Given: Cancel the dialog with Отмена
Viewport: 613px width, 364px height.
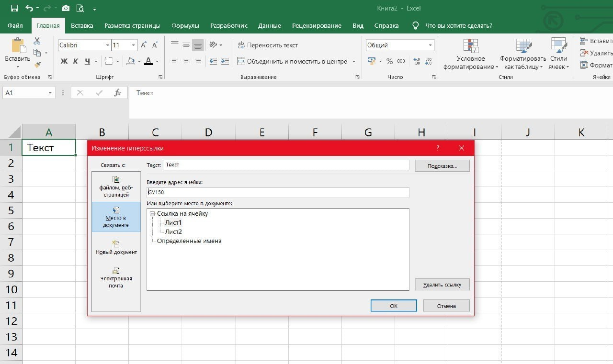Looking at the screenshot, I should click(x=446, y=306).
